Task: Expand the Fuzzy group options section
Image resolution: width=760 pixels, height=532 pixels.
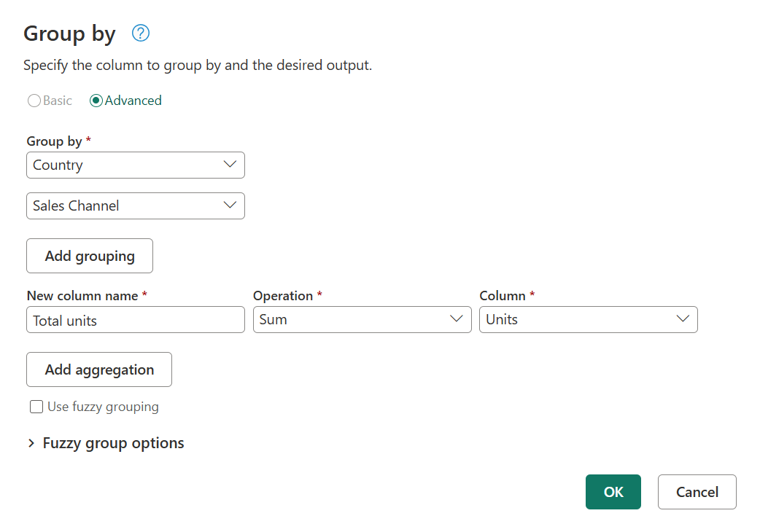Action: tap(112, 442)
